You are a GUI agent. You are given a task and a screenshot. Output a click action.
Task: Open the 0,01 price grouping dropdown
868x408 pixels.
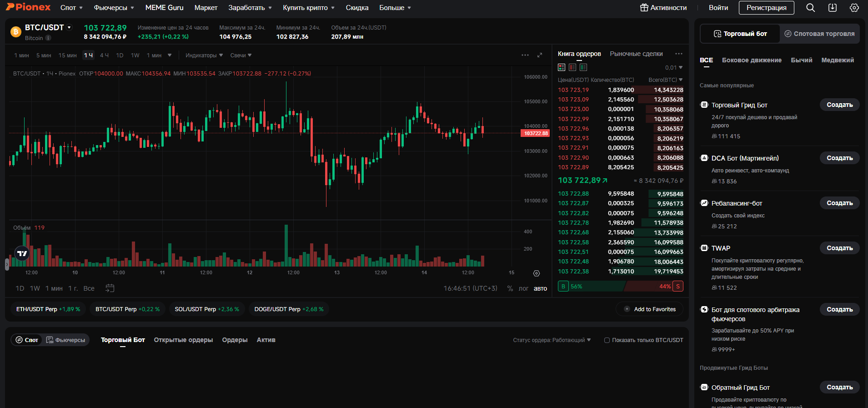pyautogui.click(x=674, y=68)
